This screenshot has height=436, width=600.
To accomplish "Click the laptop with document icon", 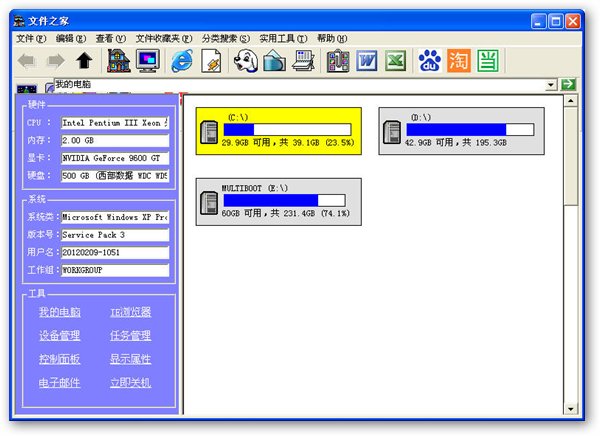I will point(303,60).
